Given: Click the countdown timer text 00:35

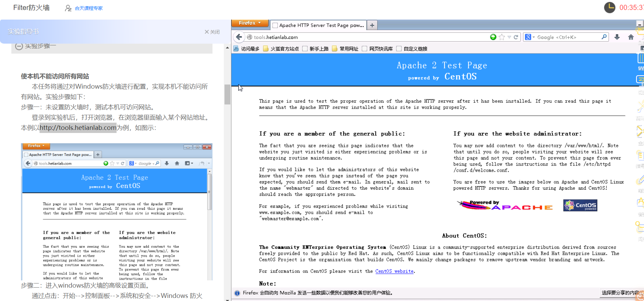Looking at the screenshot, I should (632, 8).
